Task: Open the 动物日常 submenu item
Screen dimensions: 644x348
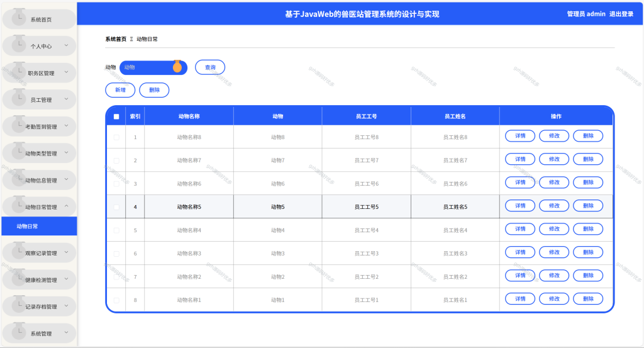Action: coord(39,226)
